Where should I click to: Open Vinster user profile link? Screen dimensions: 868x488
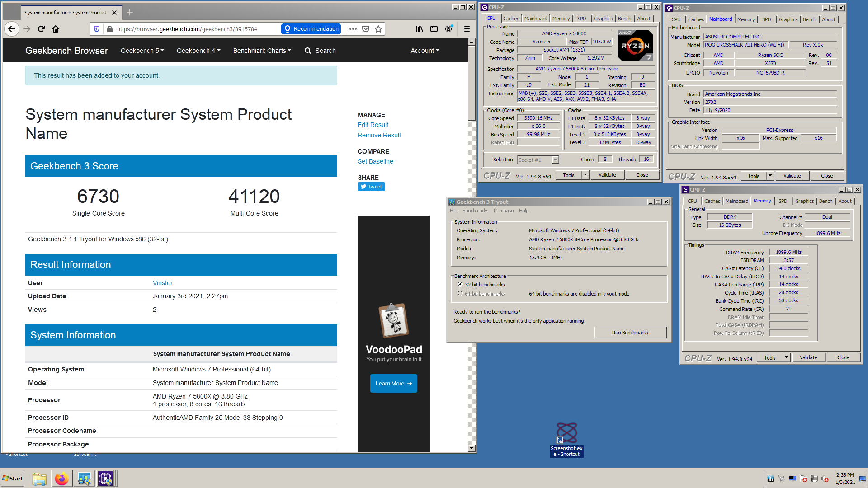pos(163,283)
